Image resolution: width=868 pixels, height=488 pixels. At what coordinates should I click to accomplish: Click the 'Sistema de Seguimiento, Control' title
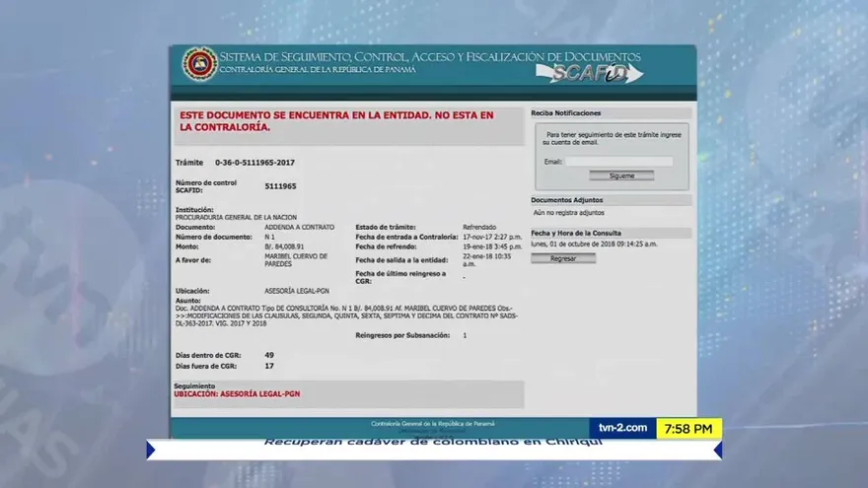click(430, 57)
